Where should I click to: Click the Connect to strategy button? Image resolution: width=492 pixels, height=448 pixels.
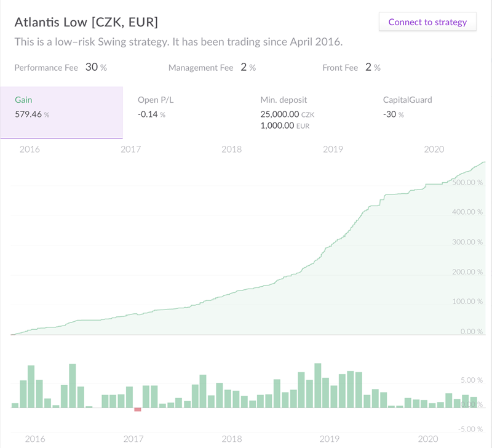427,22
